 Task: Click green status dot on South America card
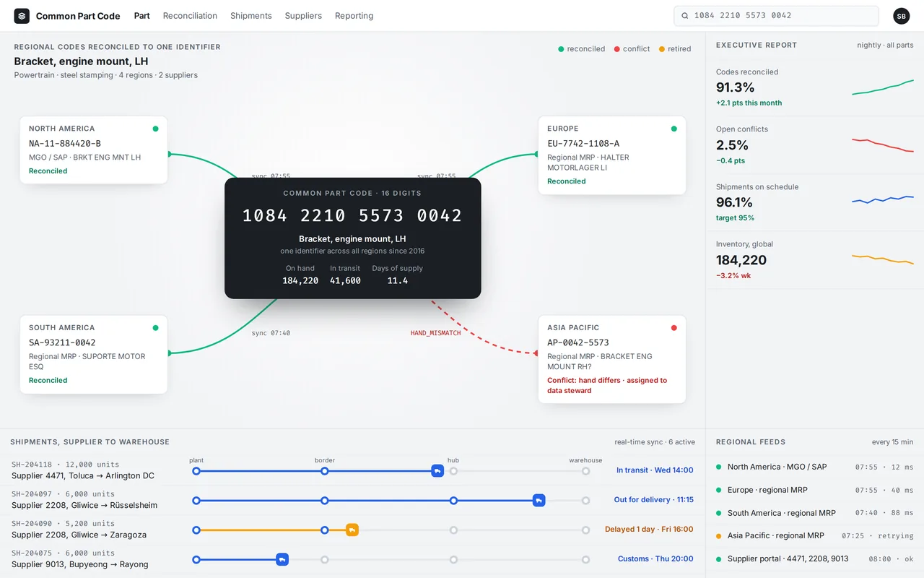click(155, 327)
